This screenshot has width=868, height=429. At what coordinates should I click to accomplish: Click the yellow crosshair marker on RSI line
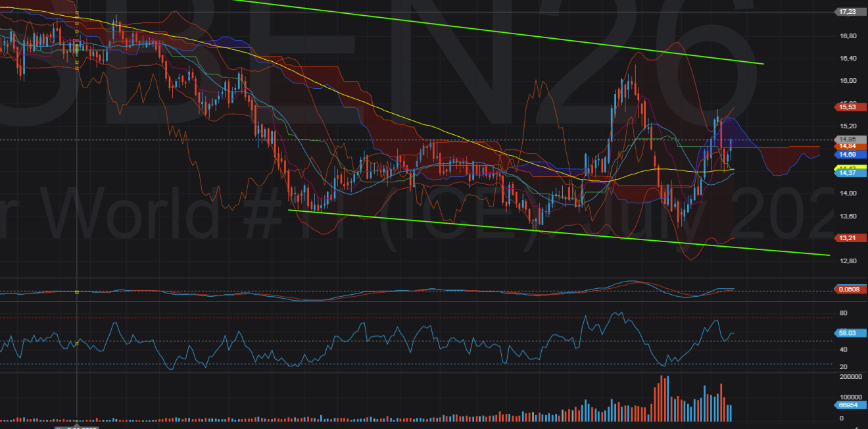click(x=77, y=343)
